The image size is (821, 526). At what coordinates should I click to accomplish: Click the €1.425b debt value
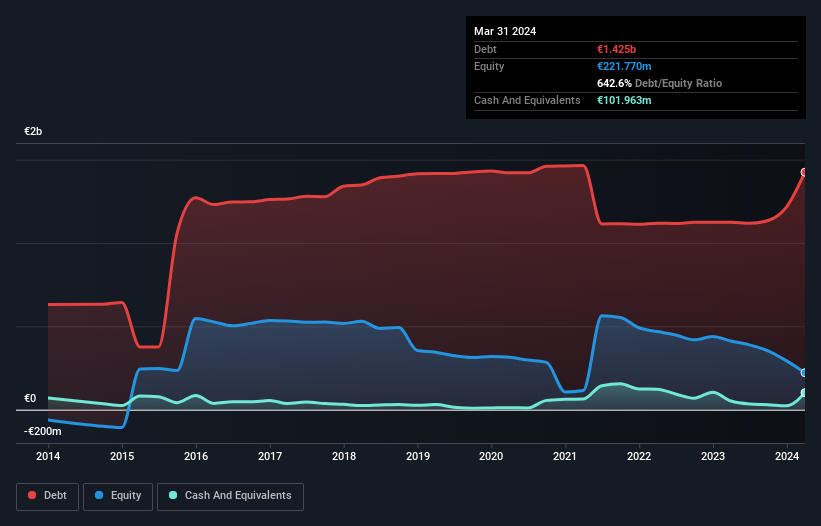[616, 49]
